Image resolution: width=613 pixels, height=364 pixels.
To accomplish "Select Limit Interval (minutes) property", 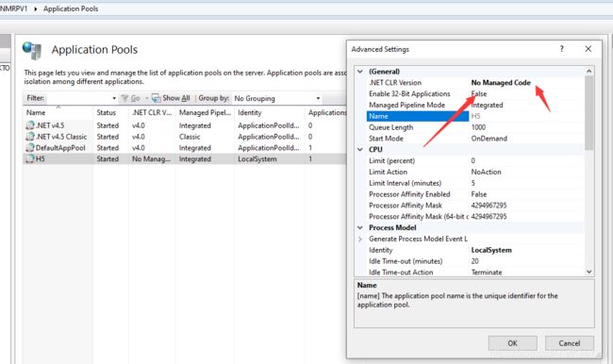I will 405,183.
